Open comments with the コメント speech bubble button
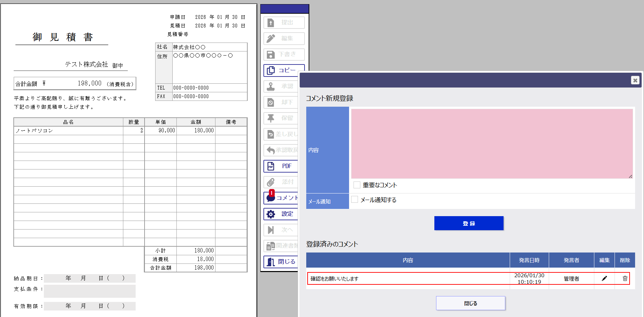 pyautogui.click(x=281, y=198)
